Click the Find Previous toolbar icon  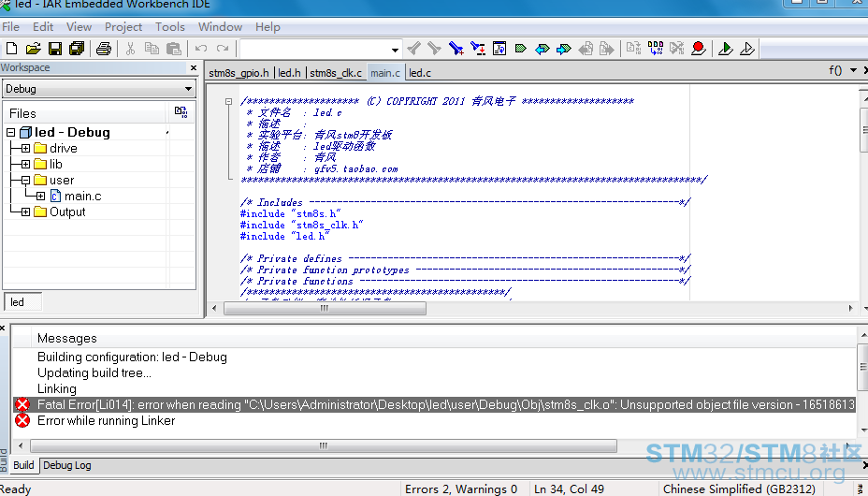[x=413, y=49]
